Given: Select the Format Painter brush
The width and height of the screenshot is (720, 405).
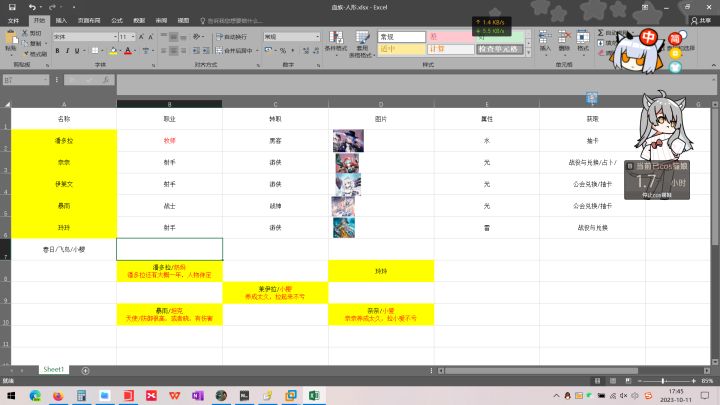Looking at the screenshot, I should [26, 54].
